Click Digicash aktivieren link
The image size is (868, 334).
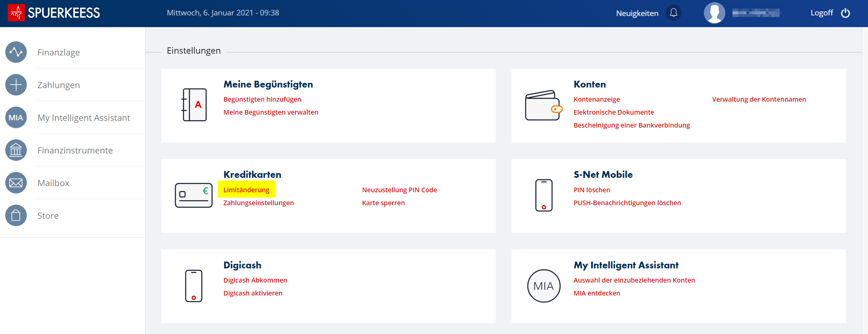(x=253, y=293)
